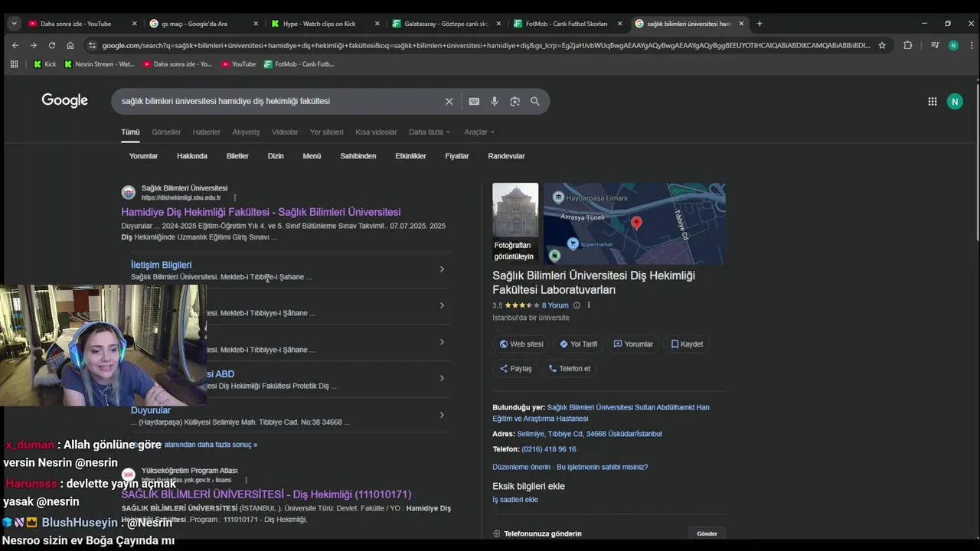
Task: Expand the Duyurular sitelink arrow
Action: pyautogui.click(x=442, y=415)
